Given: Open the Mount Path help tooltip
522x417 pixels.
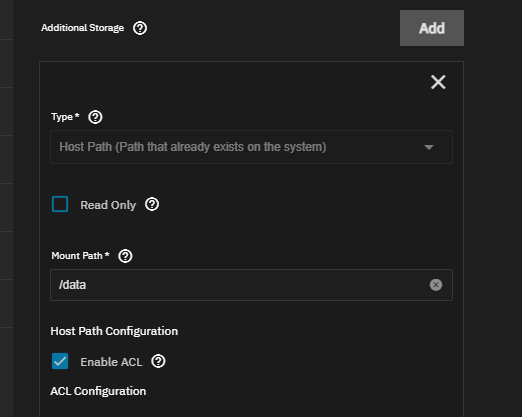Looking at the screenshot, I should click(x=125, y=256).
